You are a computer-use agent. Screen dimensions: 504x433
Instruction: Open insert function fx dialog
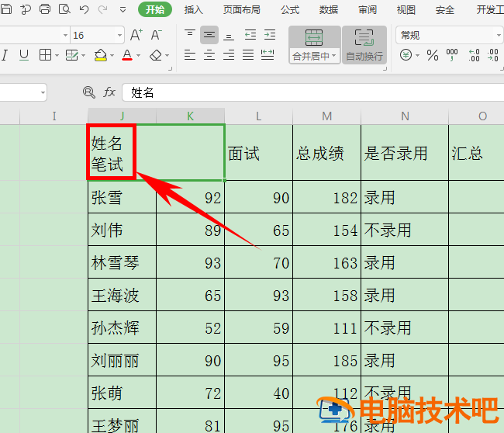click(109, 92)
